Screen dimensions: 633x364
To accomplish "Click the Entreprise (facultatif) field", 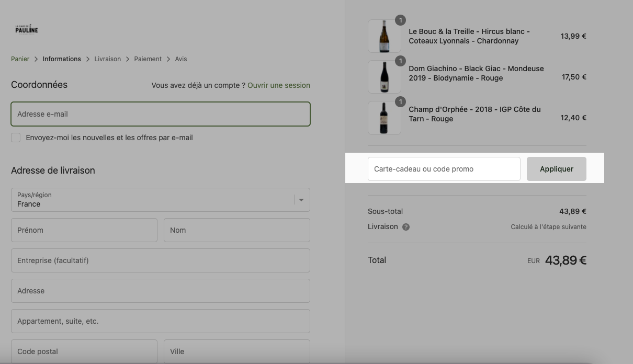I will 161,260.
